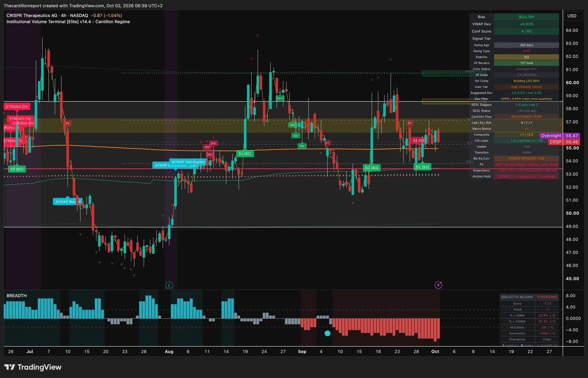The image size is (588, 378).
Task: Click the Aug label on time axis
Action: click(x=169, y=352)
